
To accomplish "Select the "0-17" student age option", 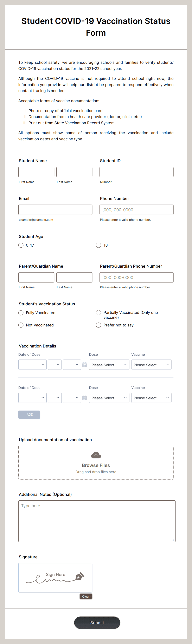I will tap(21, 245).
